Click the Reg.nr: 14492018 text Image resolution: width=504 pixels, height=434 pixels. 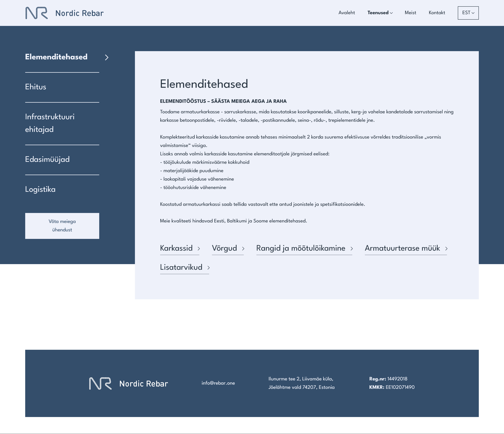(x=388, y=379)
